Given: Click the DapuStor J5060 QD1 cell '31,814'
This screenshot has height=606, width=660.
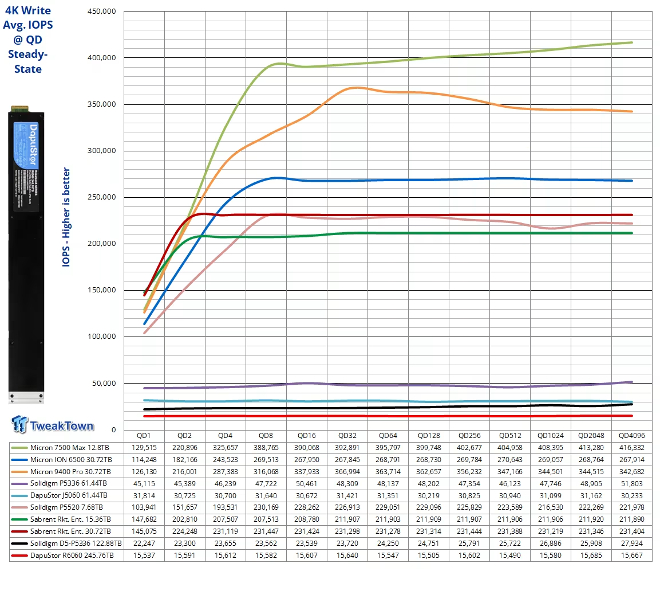Looking at the screenshot, I should [144, 495].
